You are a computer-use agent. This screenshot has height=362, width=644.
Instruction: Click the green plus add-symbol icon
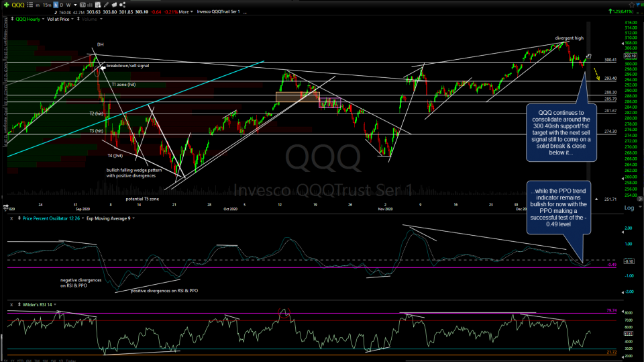7,5
